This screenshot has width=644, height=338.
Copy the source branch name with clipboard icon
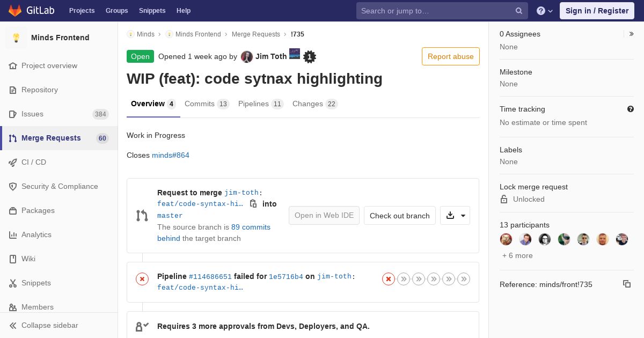coord(253,204)
